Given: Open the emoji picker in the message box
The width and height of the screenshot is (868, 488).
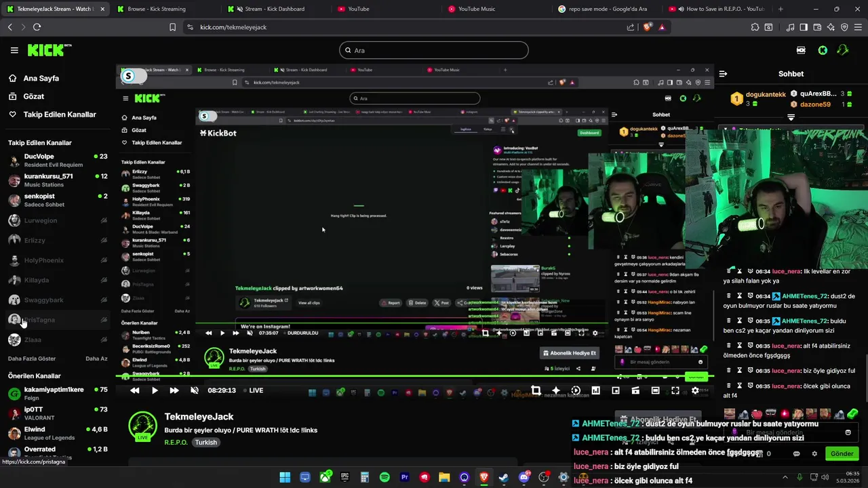Looking at the screenshot, I should click(x=848, y=432).
